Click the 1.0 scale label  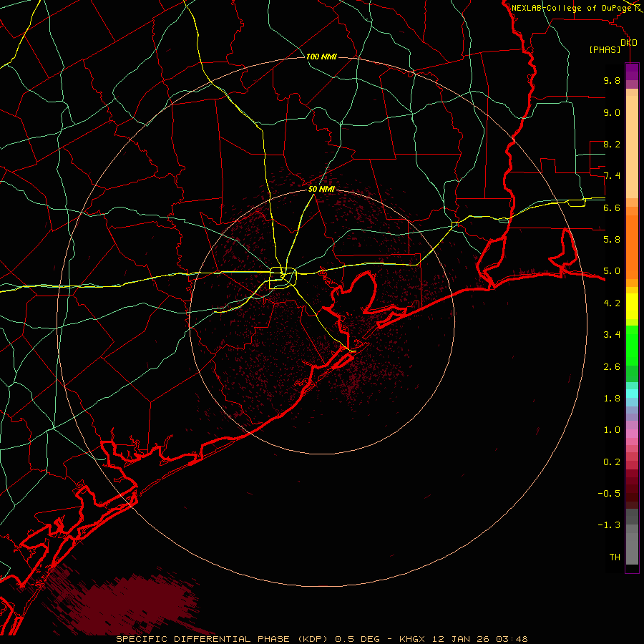coord(612,430)
